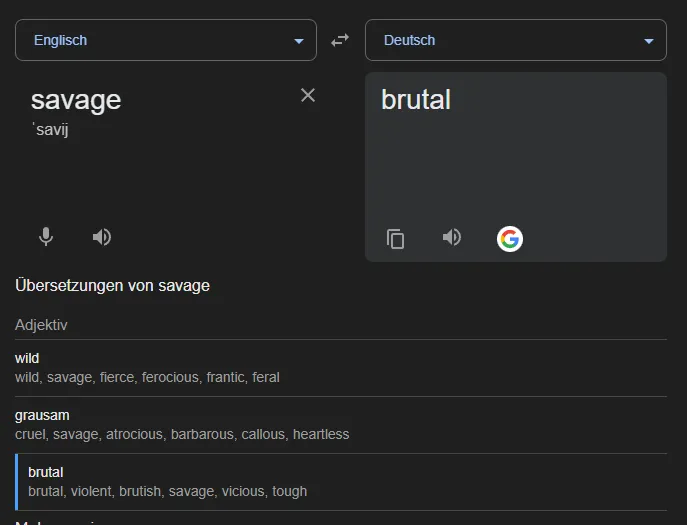The image size is (687, 525).
Task: Click the Adjektiv category label
Action: [41, 325]
